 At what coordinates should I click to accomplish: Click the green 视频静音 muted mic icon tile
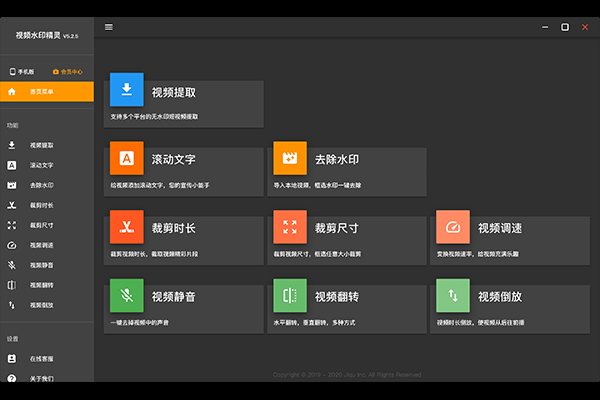127,295
